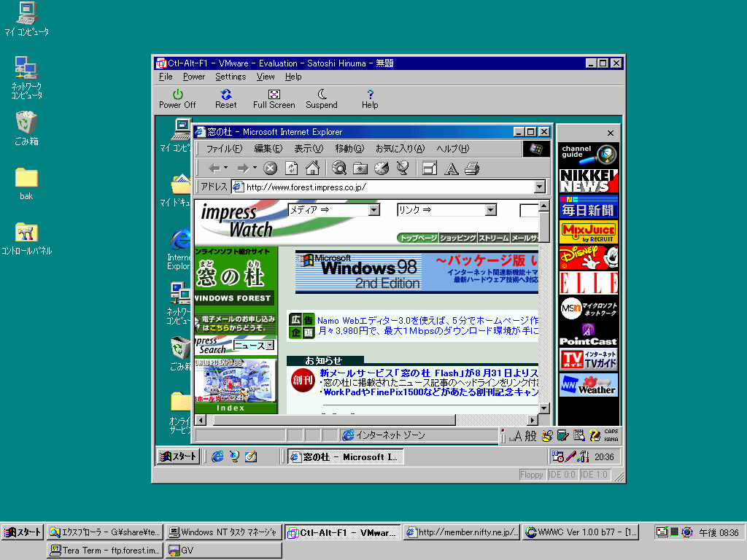Open the Disney channel

589,257
